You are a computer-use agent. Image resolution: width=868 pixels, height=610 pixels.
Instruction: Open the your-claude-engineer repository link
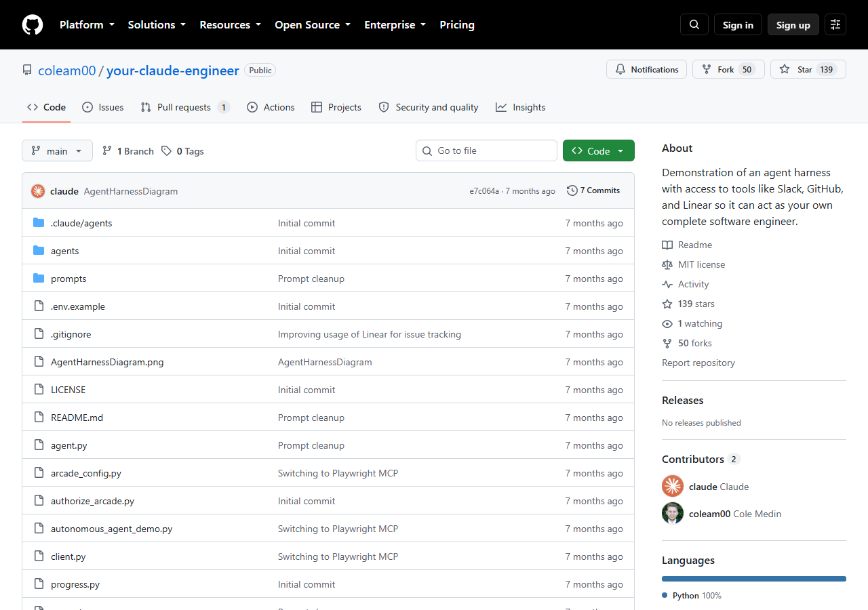coord(173,70)
